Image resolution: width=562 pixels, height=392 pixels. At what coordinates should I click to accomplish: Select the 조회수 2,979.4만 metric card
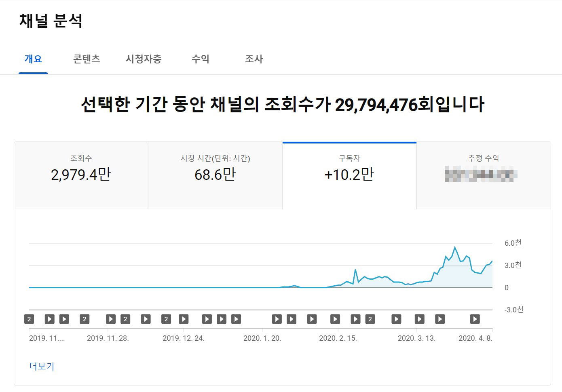click(x=81, y=175)
